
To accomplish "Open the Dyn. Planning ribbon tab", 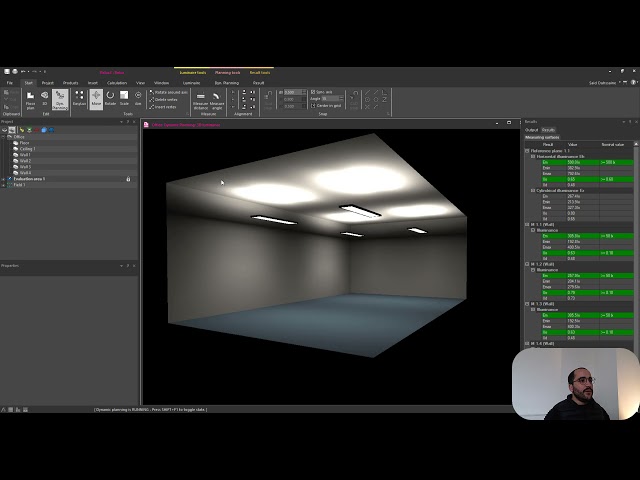I will (x=227, y=83).
